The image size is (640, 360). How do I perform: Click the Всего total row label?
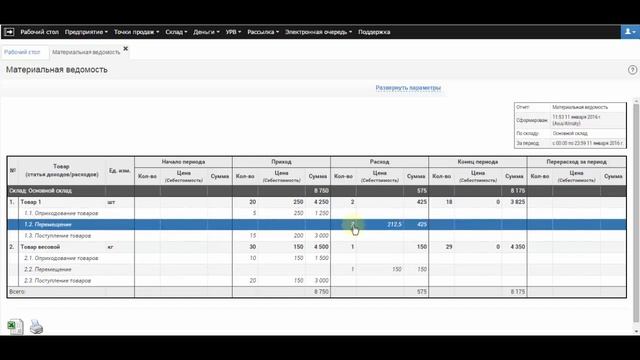click(x=17, y=291)
